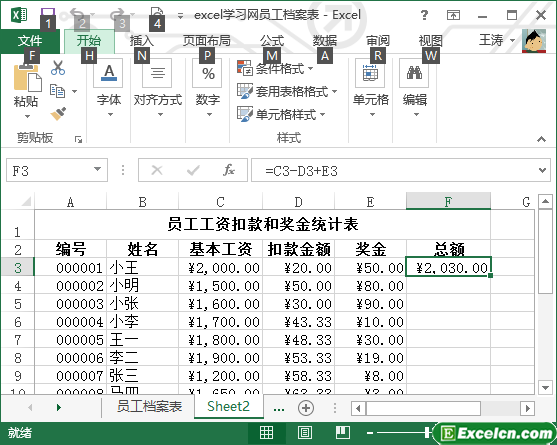Open Customize Quick Access Toolbar dropdown
This screenshot has width=557, height=445.
point(180,16)
